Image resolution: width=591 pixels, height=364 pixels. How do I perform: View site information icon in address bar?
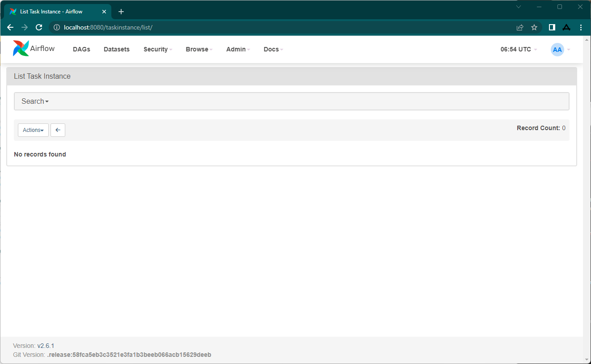coord(57,27)
